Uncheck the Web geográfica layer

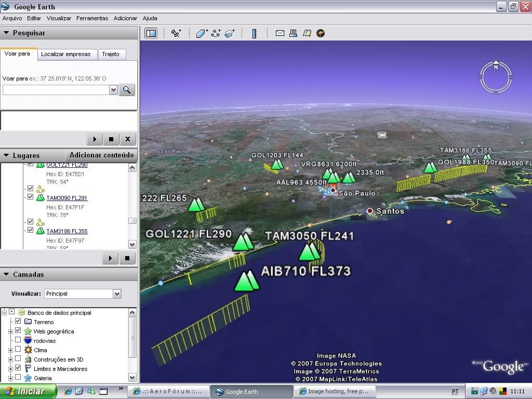tap(18, 330)
